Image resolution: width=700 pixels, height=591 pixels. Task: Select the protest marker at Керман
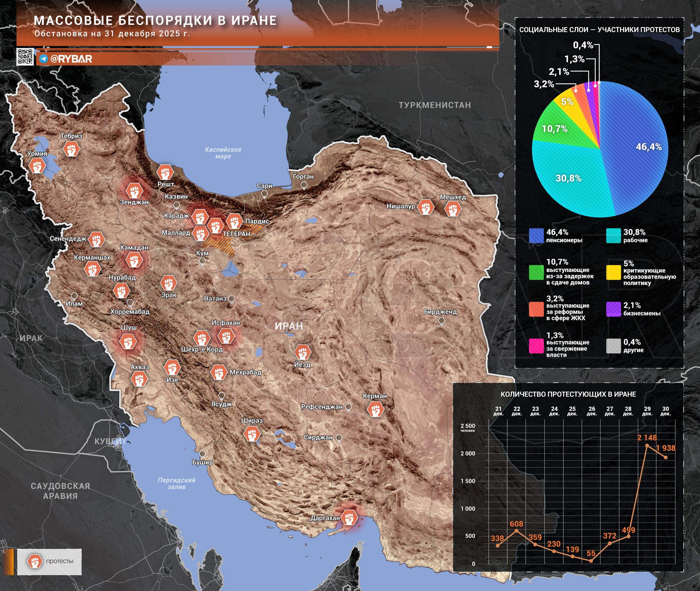pyautogui.click(x=375, y=409)
